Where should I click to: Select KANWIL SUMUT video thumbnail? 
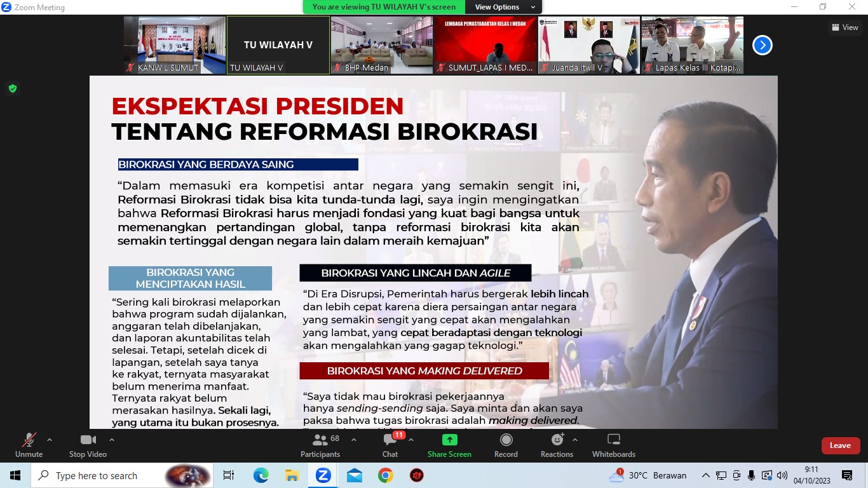[x=175, y=45]
